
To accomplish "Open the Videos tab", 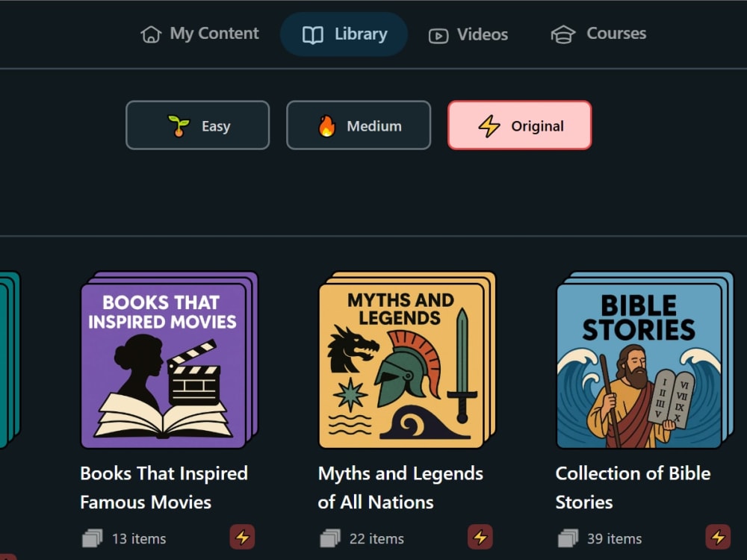I will [x=468, y=35].
